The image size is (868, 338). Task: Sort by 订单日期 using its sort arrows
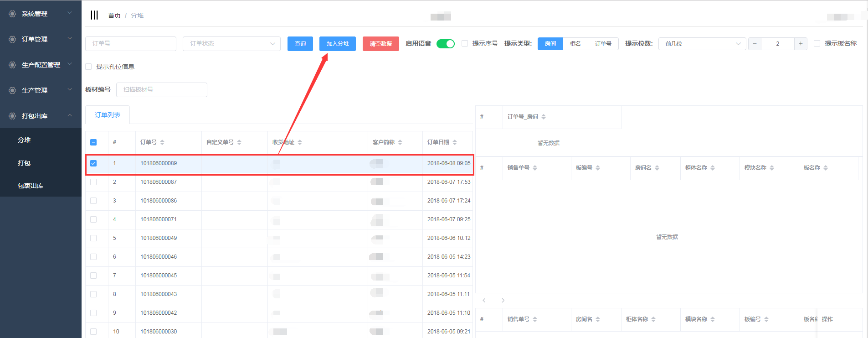pos(455,142)
